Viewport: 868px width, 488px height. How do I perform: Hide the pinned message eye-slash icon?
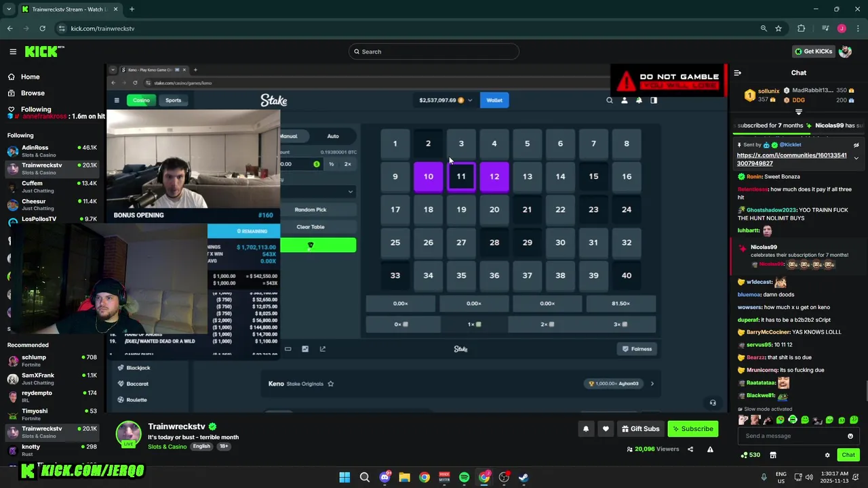coord(856,145)
